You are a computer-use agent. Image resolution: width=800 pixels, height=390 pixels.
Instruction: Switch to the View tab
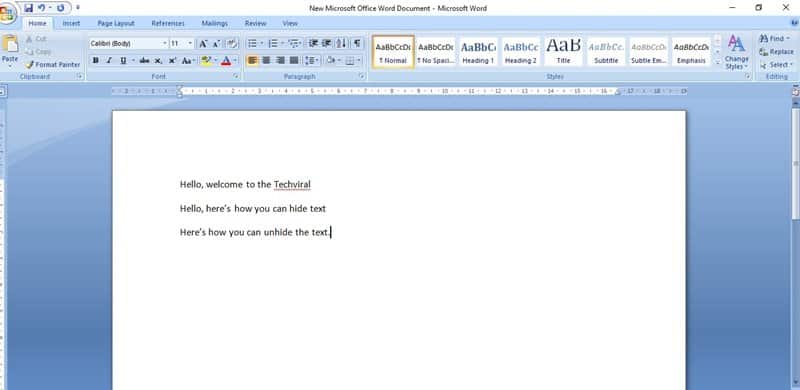[290, 23]
